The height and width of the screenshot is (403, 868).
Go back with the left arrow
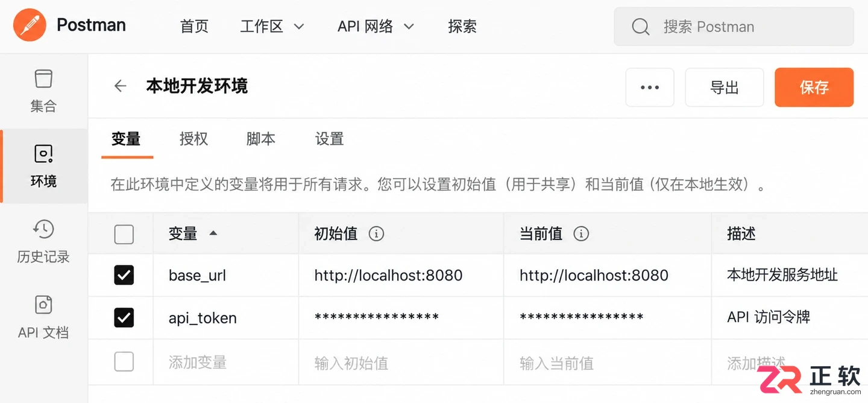pyautogui.click(x=121, y=86)
